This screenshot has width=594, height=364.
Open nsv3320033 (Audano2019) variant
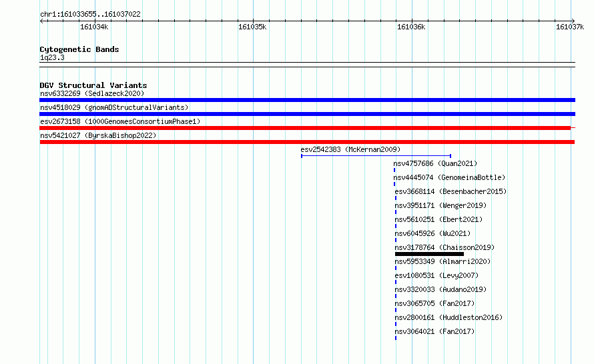(x=440, y=289)
